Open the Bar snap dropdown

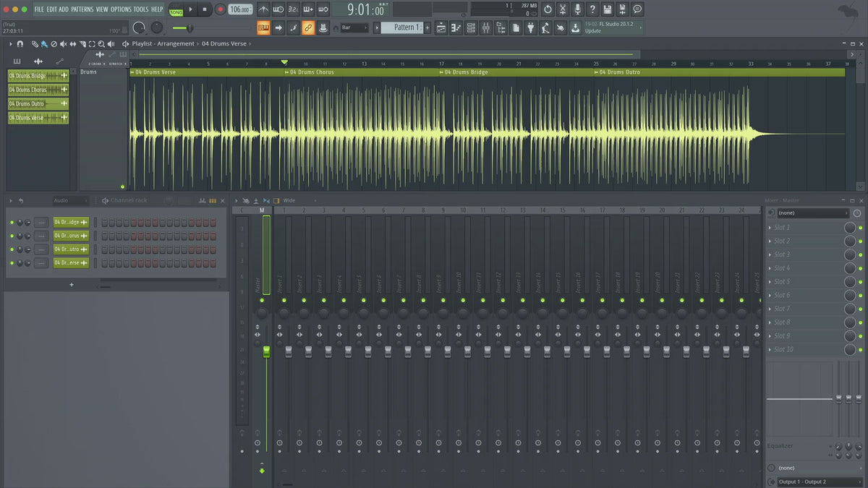click(x=354, y=27)
